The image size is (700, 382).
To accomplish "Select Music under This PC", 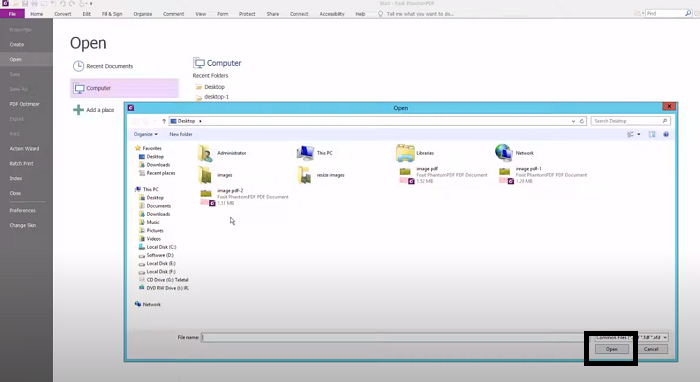I will coord(149,222).
